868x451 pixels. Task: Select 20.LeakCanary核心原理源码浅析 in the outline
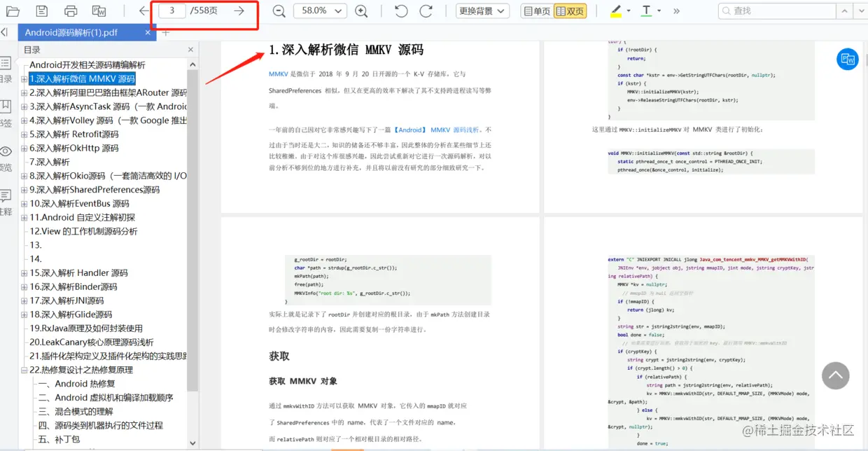[x=92, y=342]
